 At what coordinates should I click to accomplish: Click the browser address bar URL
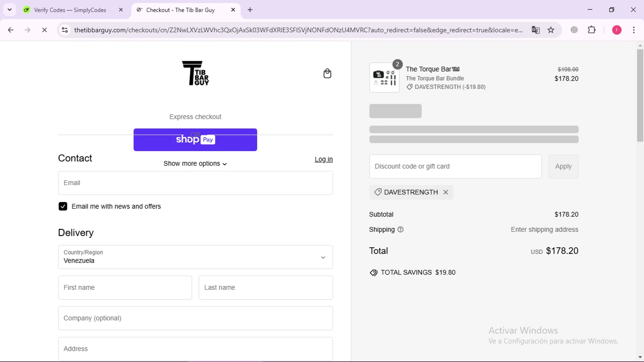coord(298,30)
